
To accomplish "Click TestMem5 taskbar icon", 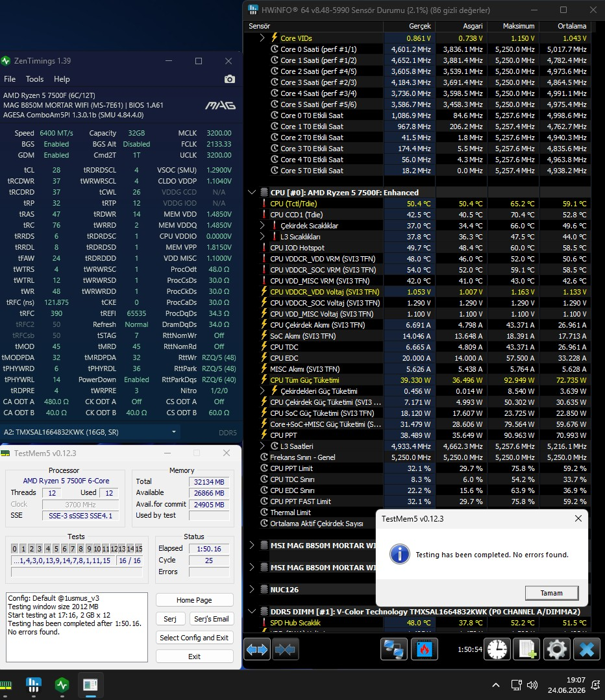I will pyautogui.click(x=6, y=684).
